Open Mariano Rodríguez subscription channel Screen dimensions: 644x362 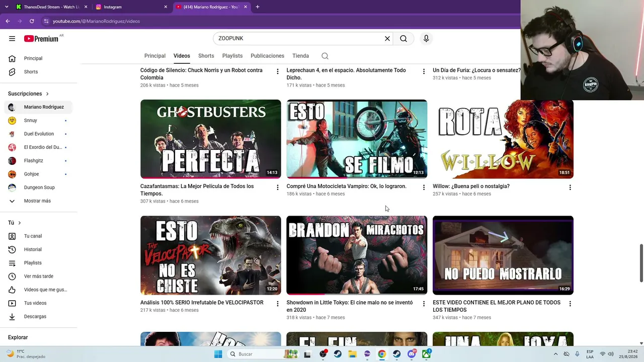38,107
